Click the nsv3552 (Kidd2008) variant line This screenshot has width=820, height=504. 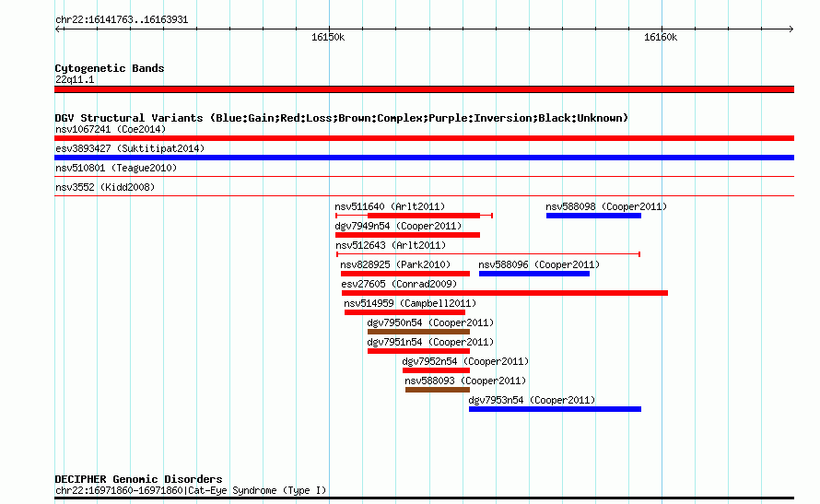(x=424, y=196)
